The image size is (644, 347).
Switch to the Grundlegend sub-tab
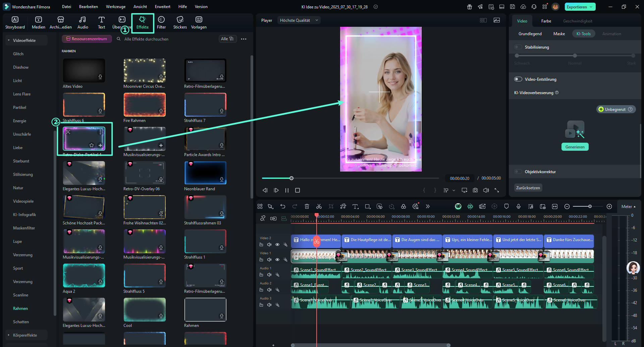[x=530, y=34]
